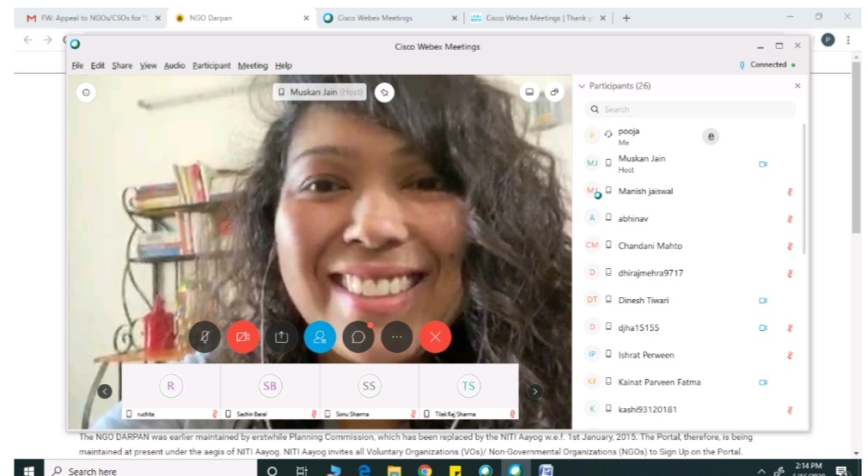Open the Chat bubble button
The width and height of the screenshot is (868, 476).
click(x=358, y=337)
